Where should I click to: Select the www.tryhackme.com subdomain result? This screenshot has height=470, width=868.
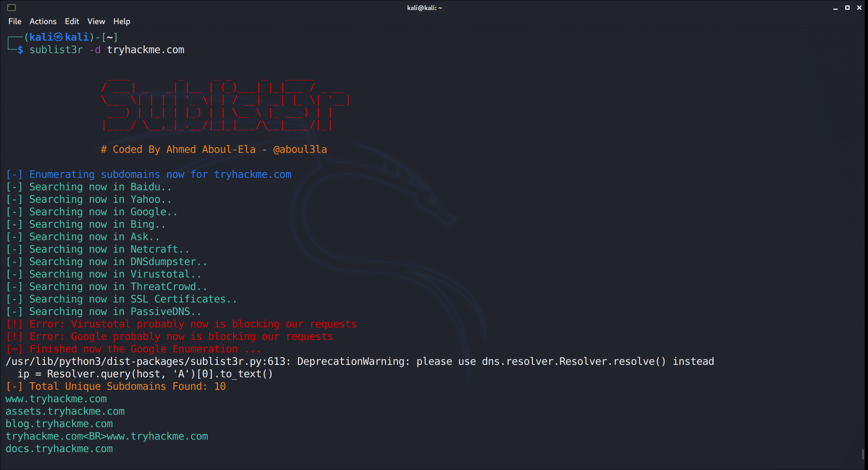pos(56,399)
